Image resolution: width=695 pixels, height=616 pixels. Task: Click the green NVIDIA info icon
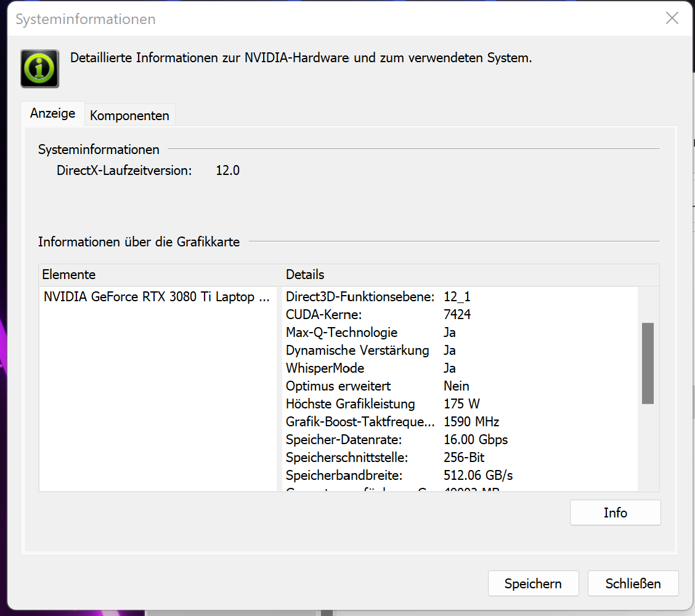(40, 68)
